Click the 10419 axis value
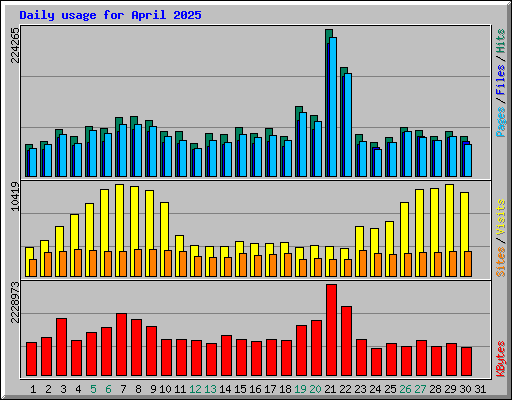The image size is (512, 400). tap(15, 196)
